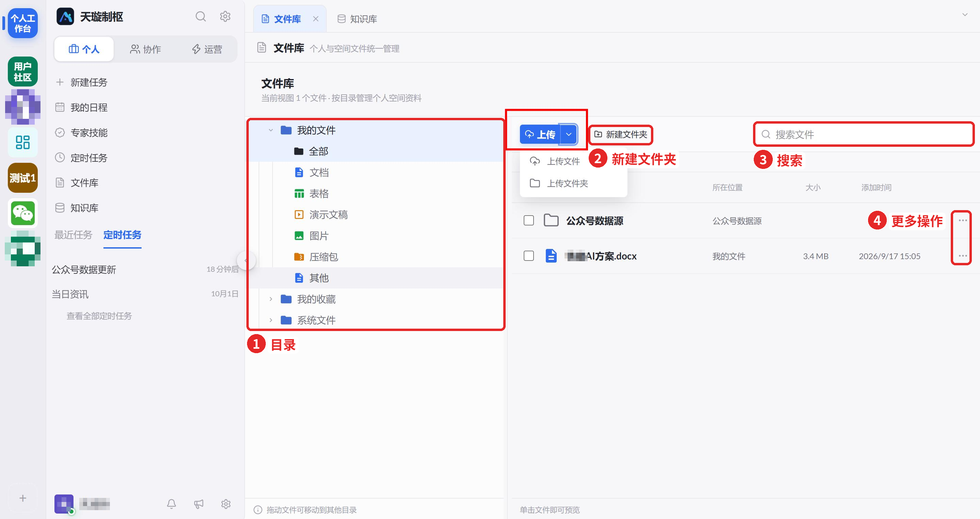Focus the 搜索文件 search field

pos(864,135)
